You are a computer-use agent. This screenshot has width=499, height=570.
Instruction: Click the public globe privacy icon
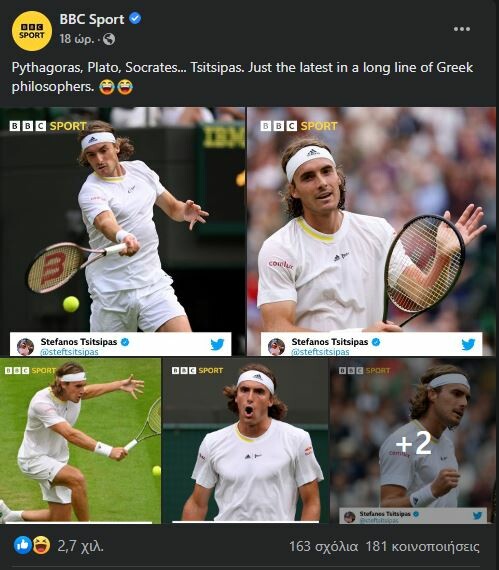tap(109, 39)
